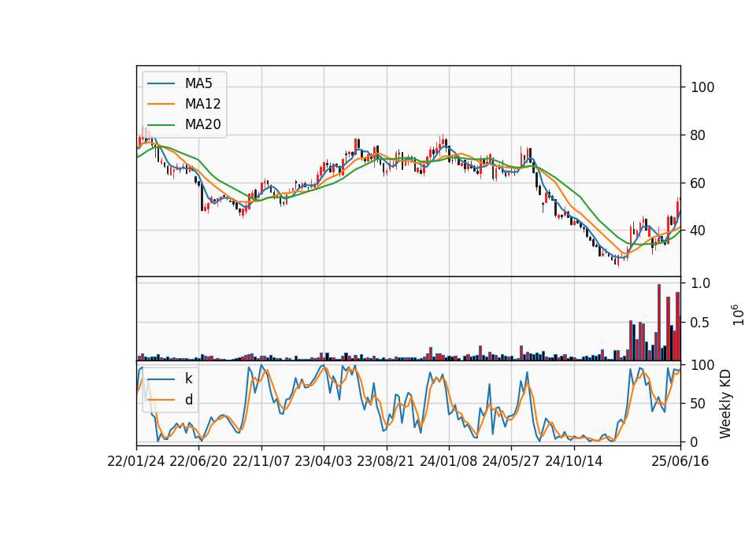Viewport: 756px width, 543px height.
Task: Click the MA5 legend label
Action: [x=198, y=83]
